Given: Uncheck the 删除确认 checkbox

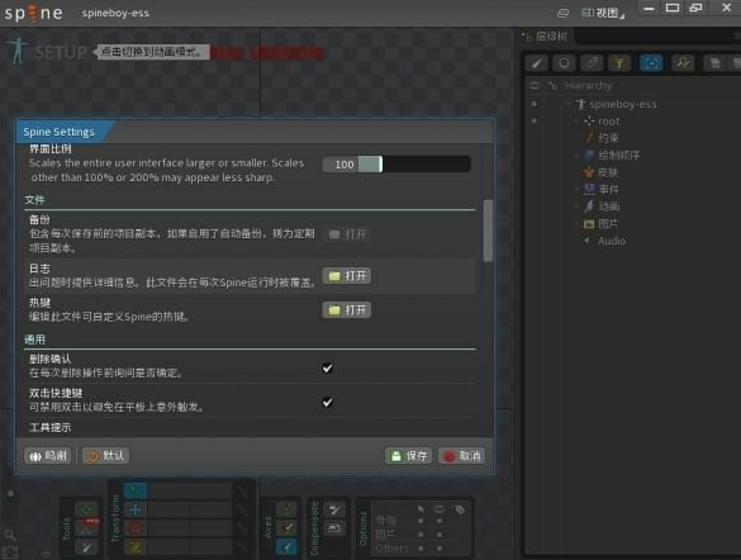Looking at the screenshot, I should tap(327, 368).
